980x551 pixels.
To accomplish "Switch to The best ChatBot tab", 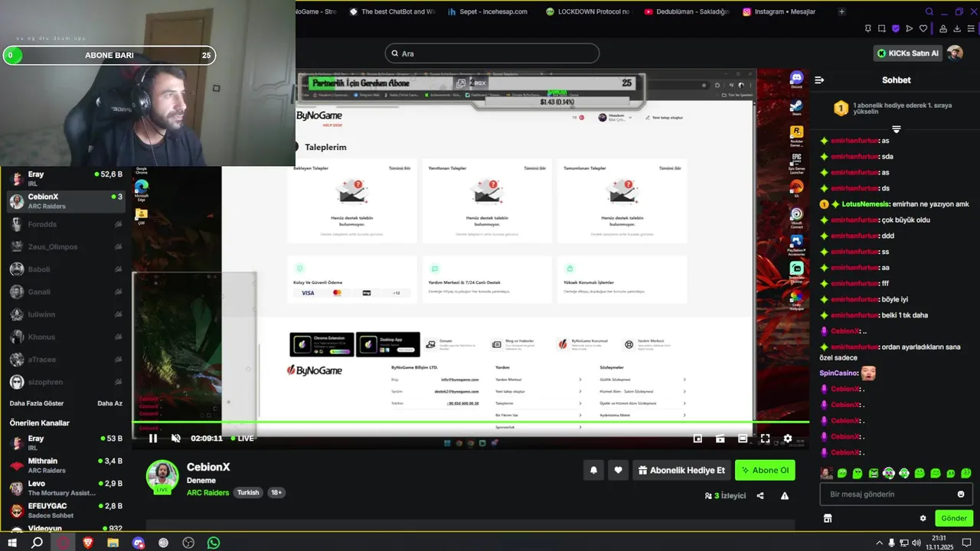I will tap(392, 11).
